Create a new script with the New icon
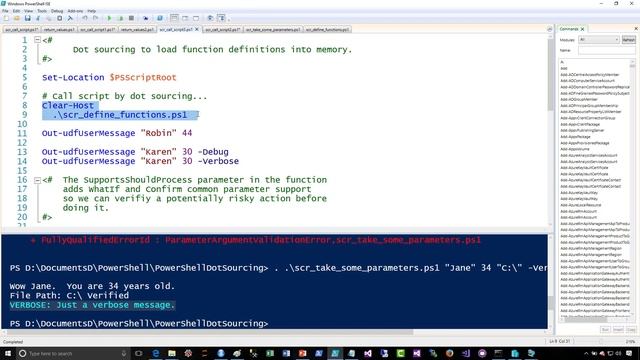 tap(6, 18)
